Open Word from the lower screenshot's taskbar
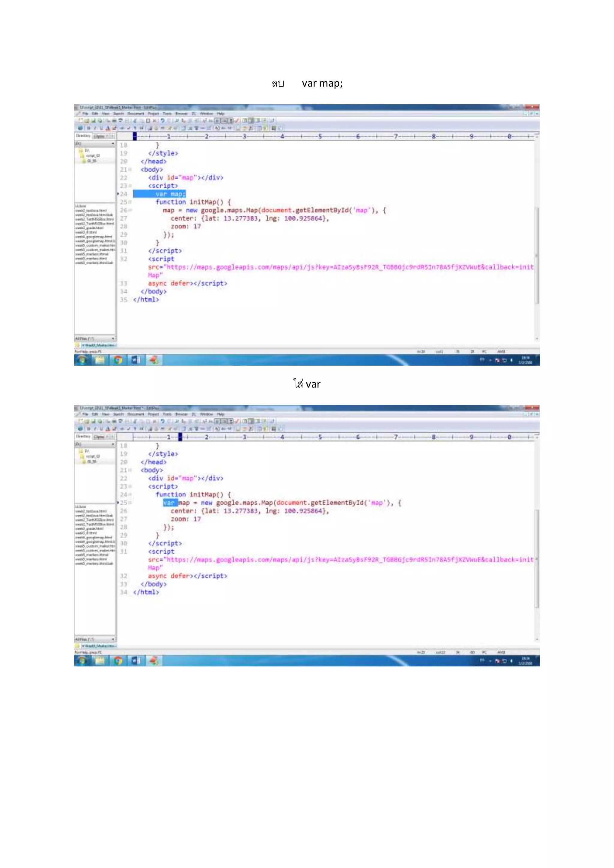The height and width of the screenshot is (868, 614). pyautogui.click(x=136, y=661)
